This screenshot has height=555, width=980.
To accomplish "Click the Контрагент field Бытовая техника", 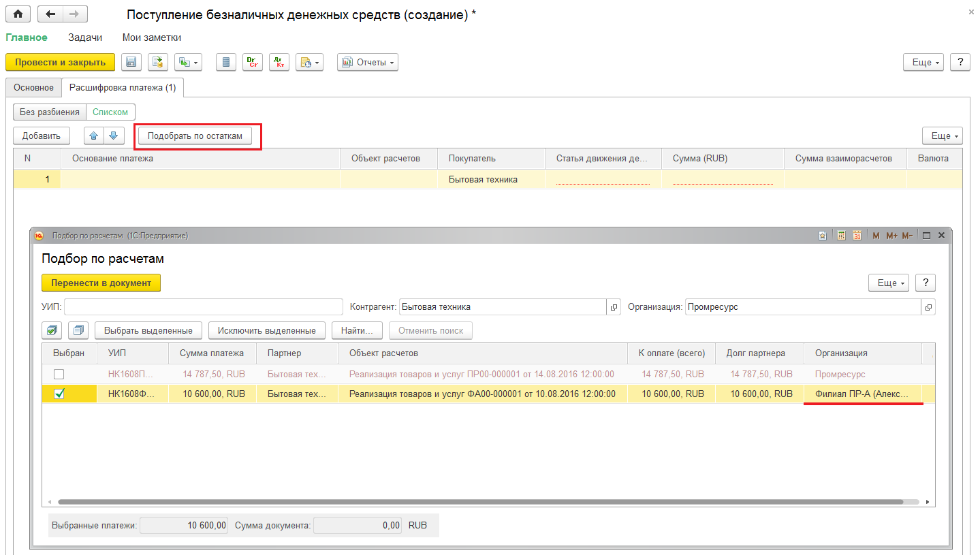I will pyautogui.click(x=503, y=307).
